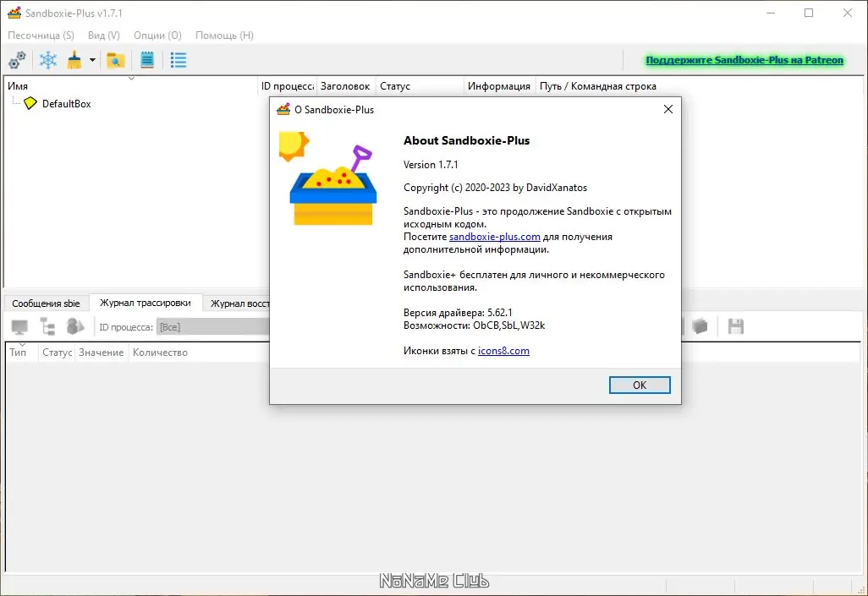868x596 pixels.
Task: Click the broom cleanup toolbar icon
Action: 74,60
